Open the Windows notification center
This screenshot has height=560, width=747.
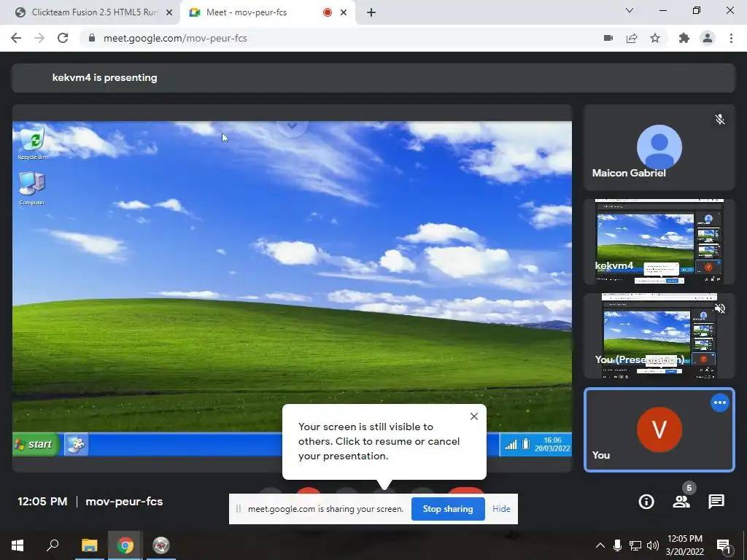click(x=724, y=546)
